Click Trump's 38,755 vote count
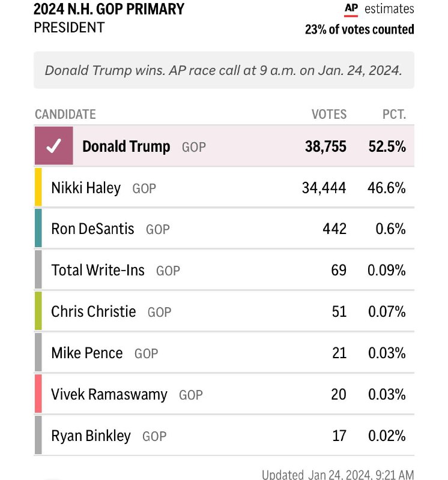 click(325, 146)
